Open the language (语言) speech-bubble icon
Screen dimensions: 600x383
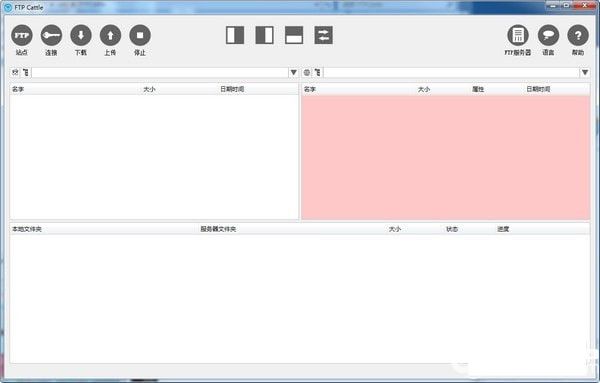548,36
